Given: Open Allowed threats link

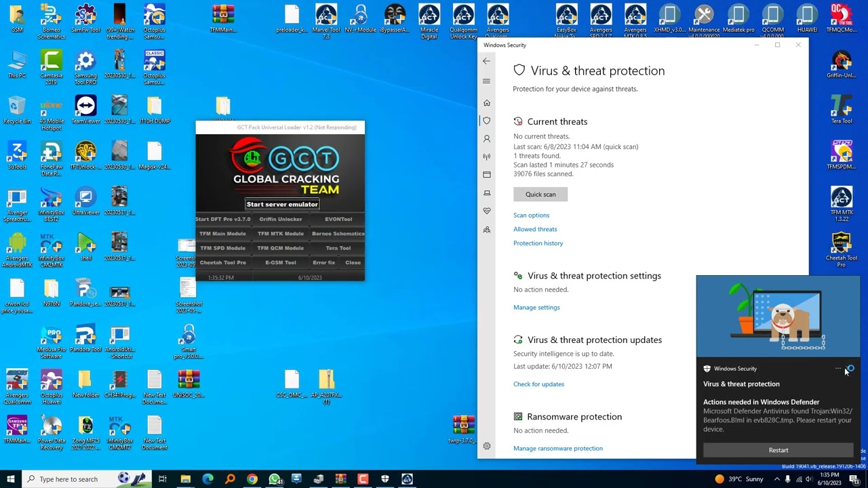Looking at the screenshot, I should click(535, 229).
